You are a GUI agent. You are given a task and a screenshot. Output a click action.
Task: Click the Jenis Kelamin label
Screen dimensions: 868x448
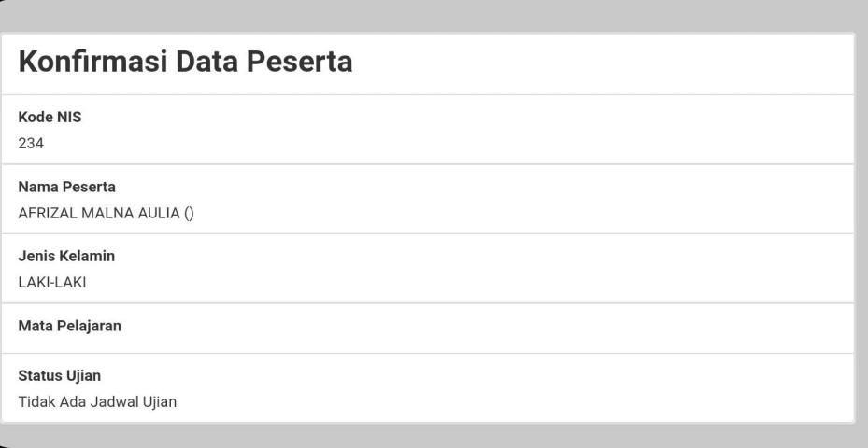(x=67, y=257)
